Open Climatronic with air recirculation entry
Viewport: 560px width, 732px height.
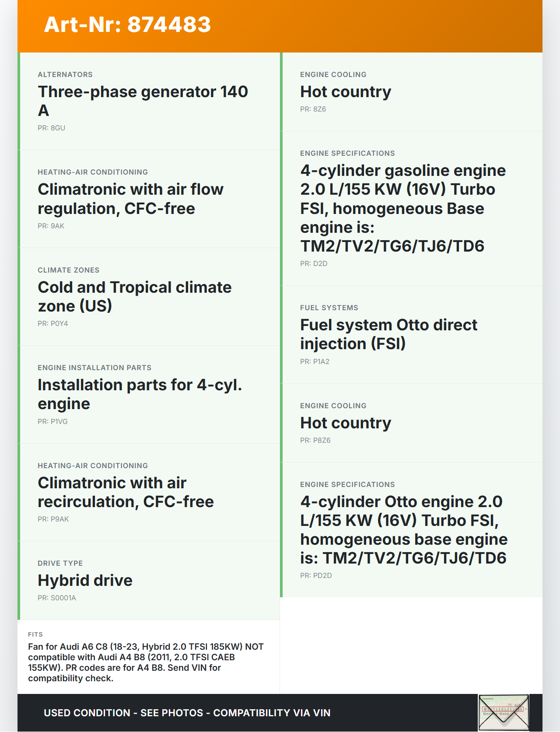[x=126, y=492]
